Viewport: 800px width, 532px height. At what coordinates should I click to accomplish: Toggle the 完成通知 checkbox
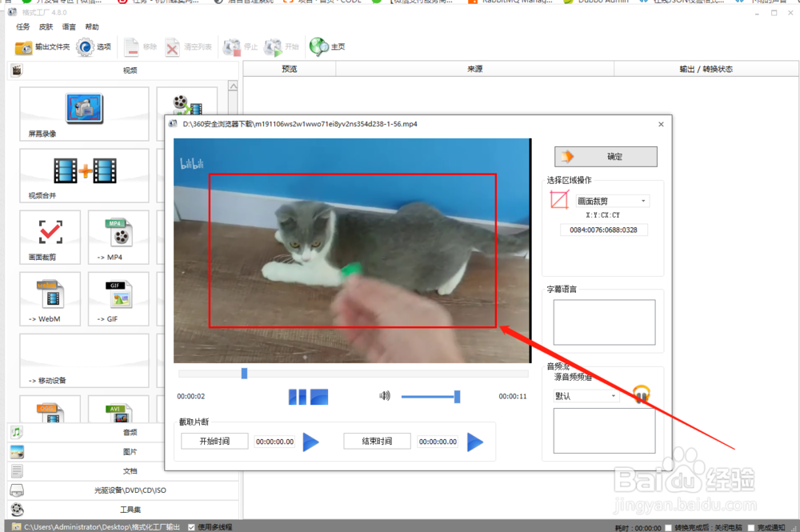pos(750,527)
